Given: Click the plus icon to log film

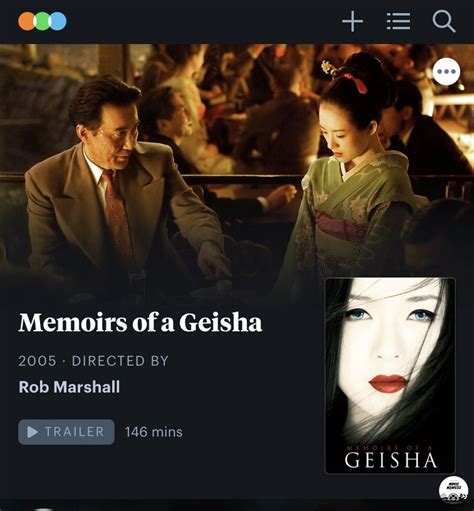Looking at the screenshot, I should tap(352, 21).
